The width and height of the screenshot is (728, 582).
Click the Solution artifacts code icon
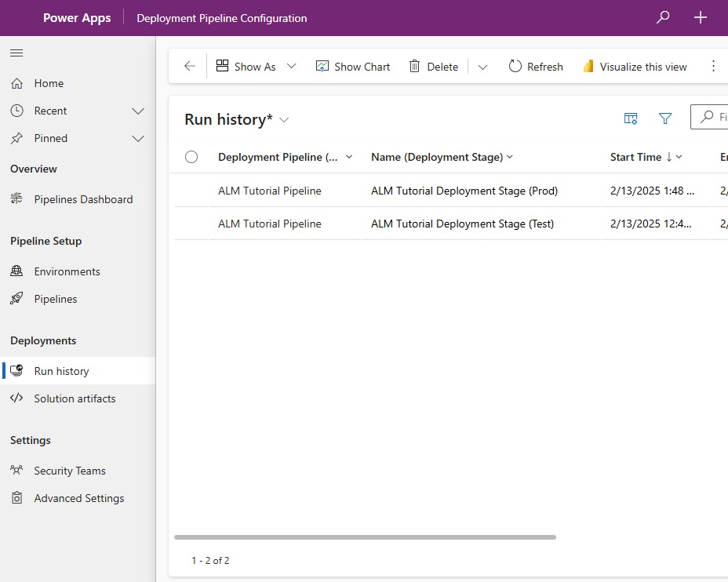(x=16, y=398)
